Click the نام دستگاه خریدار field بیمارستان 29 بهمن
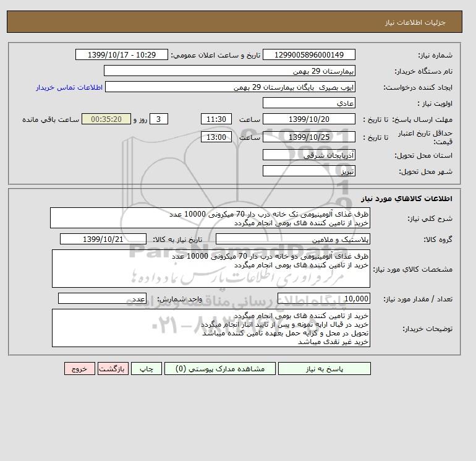This screenshot has height=461, width=476. point(229,71)
